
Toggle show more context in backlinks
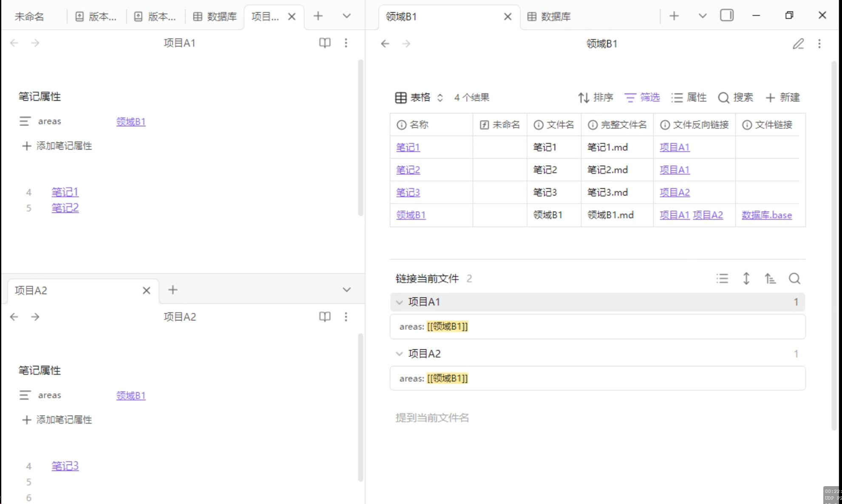click(746, 279)
